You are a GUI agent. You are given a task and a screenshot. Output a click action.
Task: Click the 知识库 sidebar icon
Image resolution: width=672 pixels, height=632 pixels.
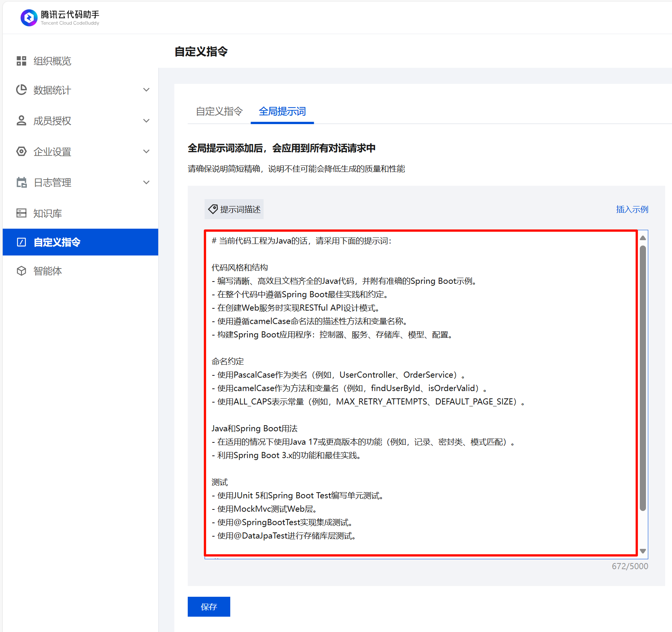(x=21, y=213)
